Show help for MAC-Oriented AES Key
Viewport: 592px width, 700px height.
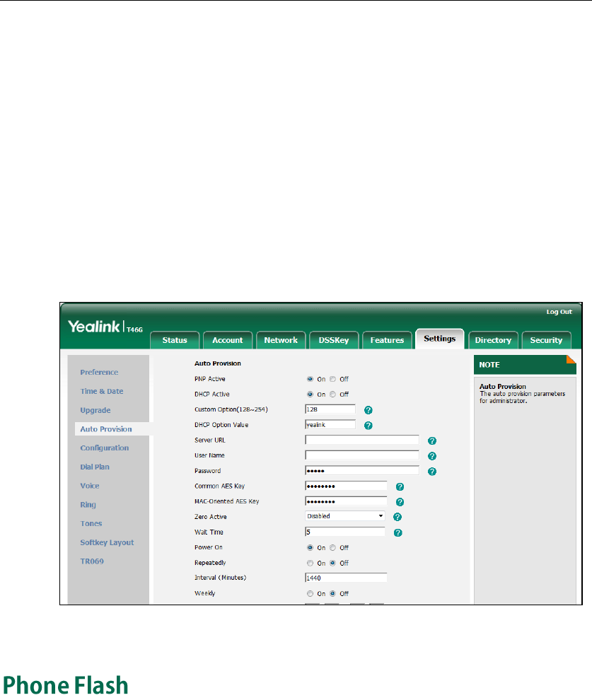coord(400,502)
